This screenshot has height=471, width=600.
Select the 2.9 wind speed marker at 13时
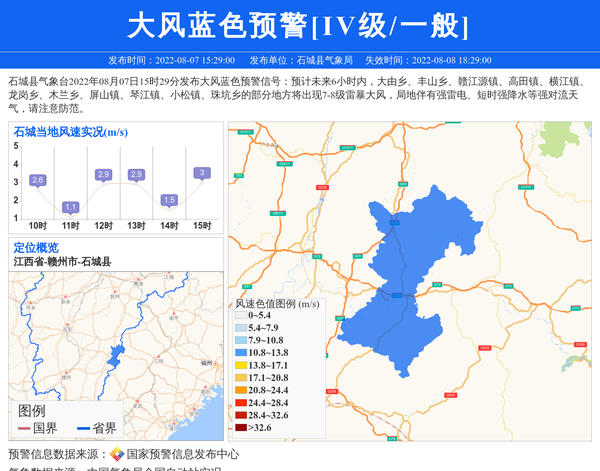[x=136, y=174]
